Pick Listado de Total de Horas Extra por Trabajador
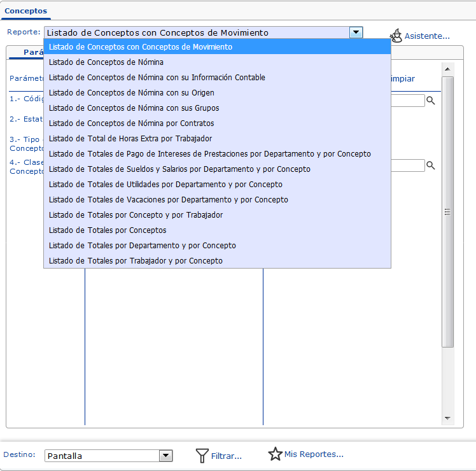This screenshot has width=476, height=471. click(x=130, y=139)
